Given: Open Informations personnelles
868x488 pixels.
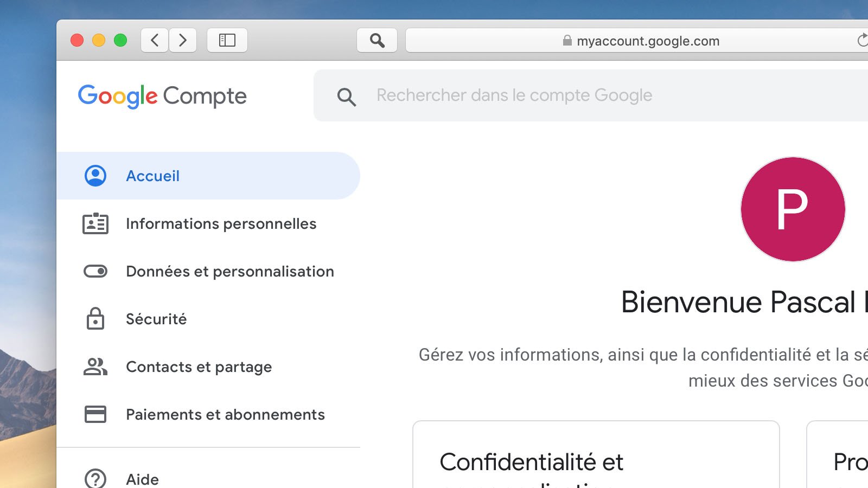Looking at the screenshot, I should tap(208, 223).
